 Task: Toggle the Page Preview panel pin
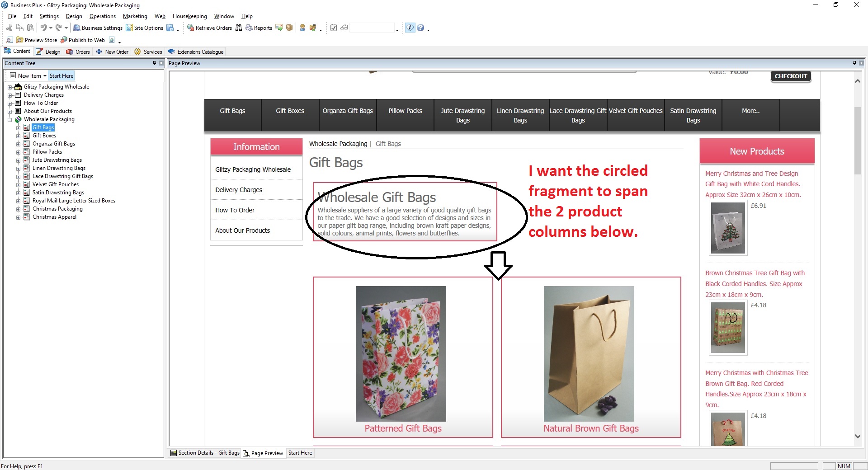coord(854,63)
